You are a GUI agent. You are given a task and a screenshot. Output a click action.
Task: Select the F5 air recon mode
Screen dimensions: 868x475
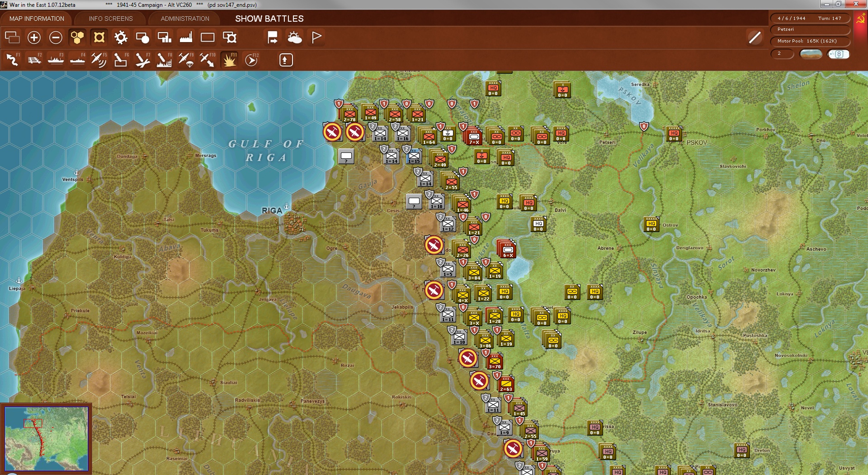click(x=99, y=60)
